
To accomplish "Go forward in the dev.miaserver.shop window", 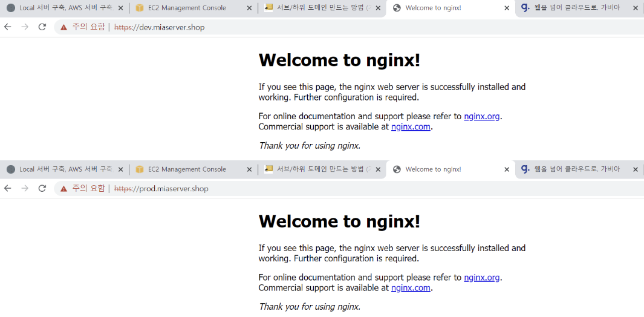I will click(25, 27).
